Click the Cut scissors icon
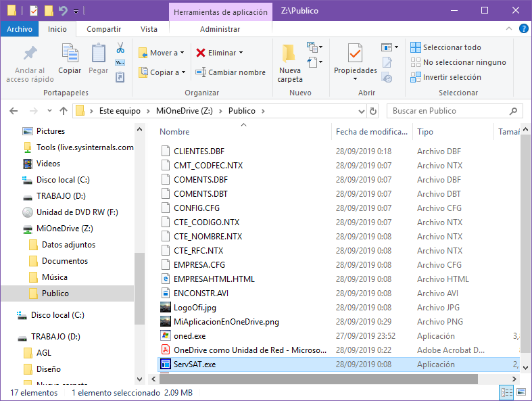 point(120,47)
